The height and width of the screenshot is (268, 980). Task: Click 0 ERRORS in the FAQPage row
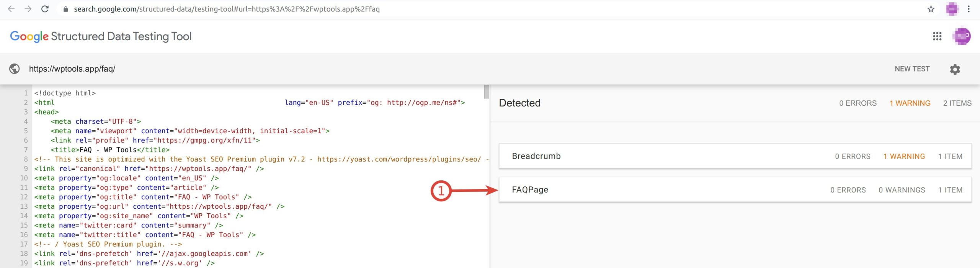(848, 190)
